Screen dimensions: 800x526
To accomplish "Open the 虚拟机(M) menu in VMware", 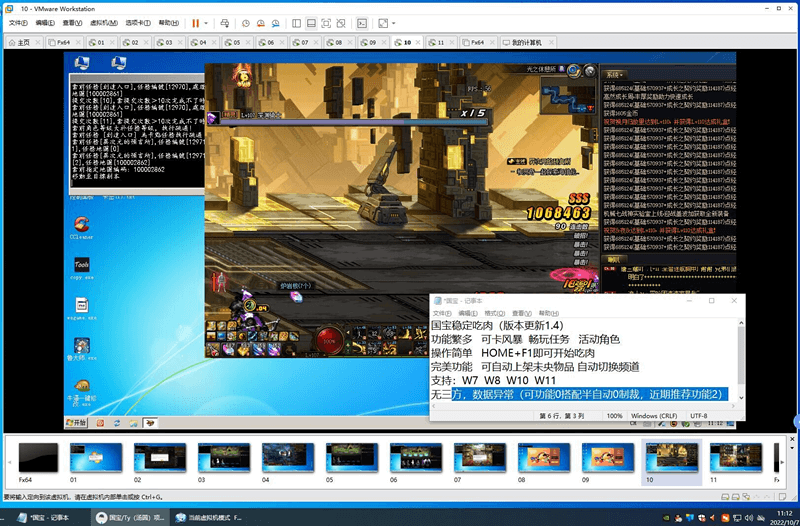I will click(104, 23).
